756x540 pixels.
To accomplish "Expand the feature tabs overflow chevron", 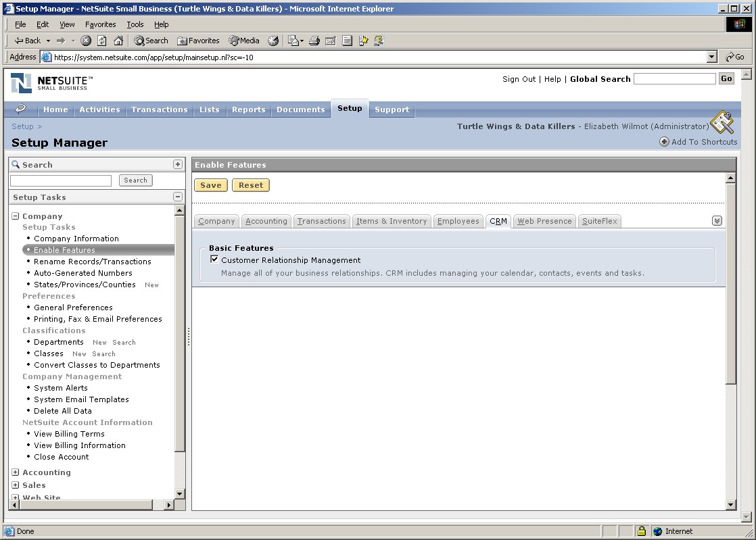I will 717,220.
